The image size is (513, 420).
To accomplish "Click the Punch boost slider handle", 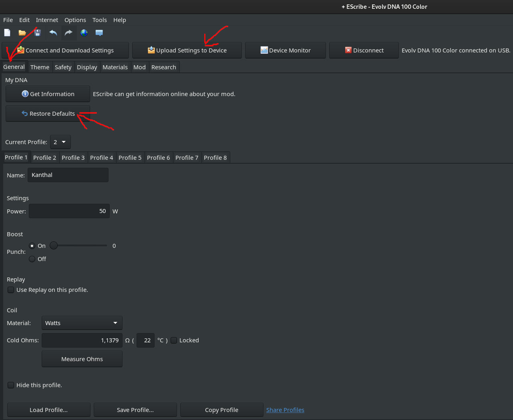I will point(54,246).
